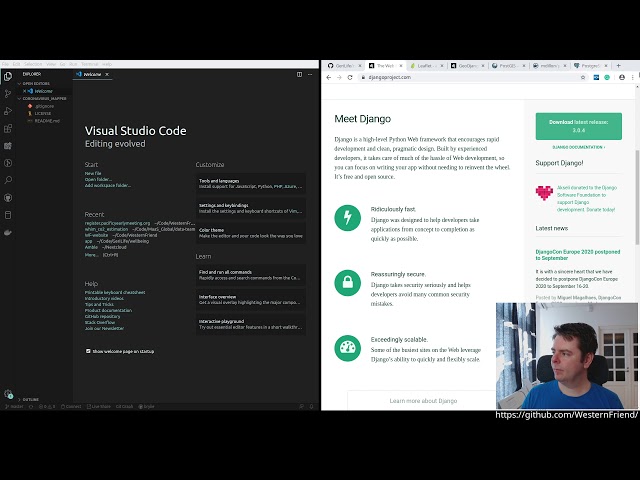
Task: Click the Django page vertical scrollbar
Action: point(637,197)
